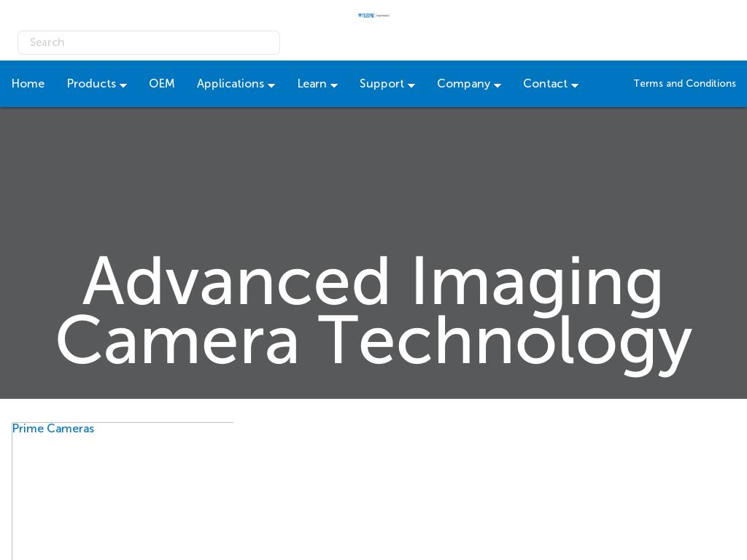Click the caret arrow beside Products
The width and height of the screenshot is (747, 560).
click(x=123, y=85)
